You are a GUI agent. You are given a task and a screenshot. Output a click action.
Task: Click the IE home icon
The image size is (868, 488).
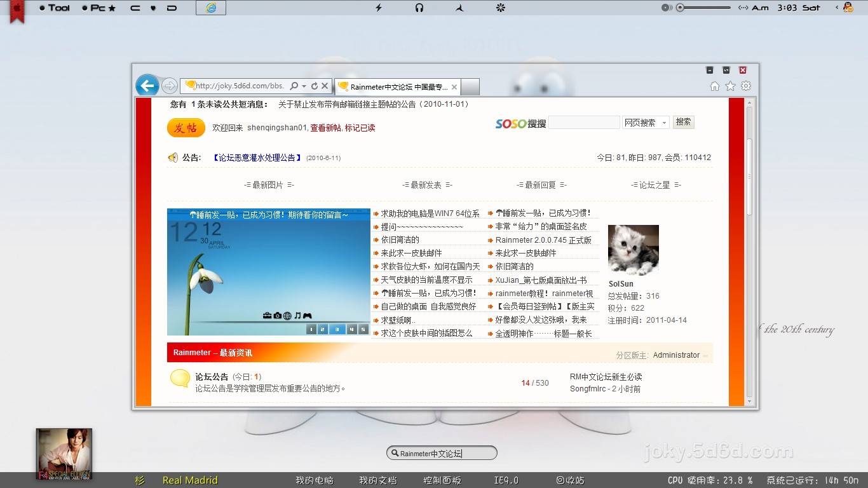pyautogui.click(x=715, y=86)
